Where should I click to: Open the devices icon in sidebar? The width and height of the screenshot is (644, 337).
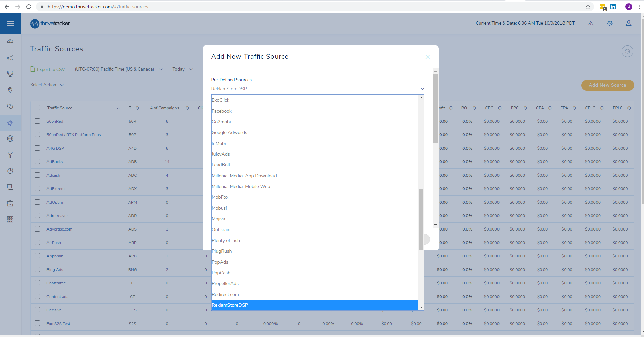point(10,187)
